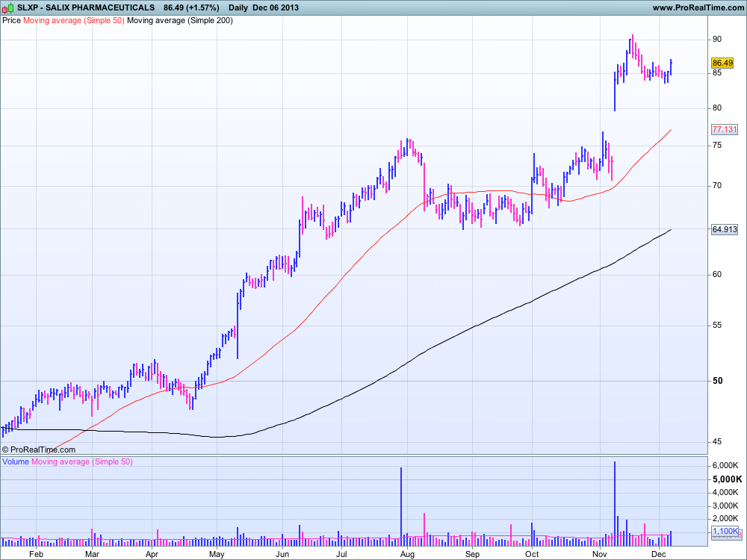Click the bold 50 price axis label
Screen dimensions: 747x560
coord(717,381)
